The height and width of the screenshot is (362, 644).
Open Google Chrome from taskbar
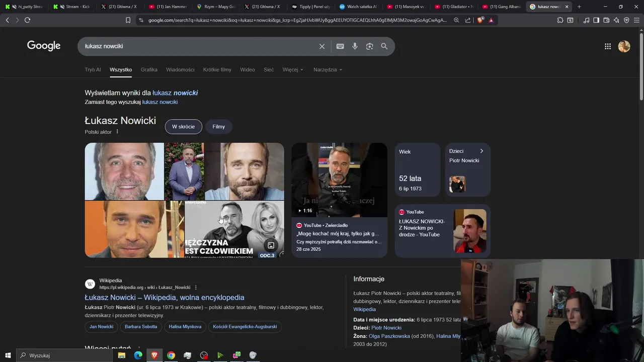171,355
